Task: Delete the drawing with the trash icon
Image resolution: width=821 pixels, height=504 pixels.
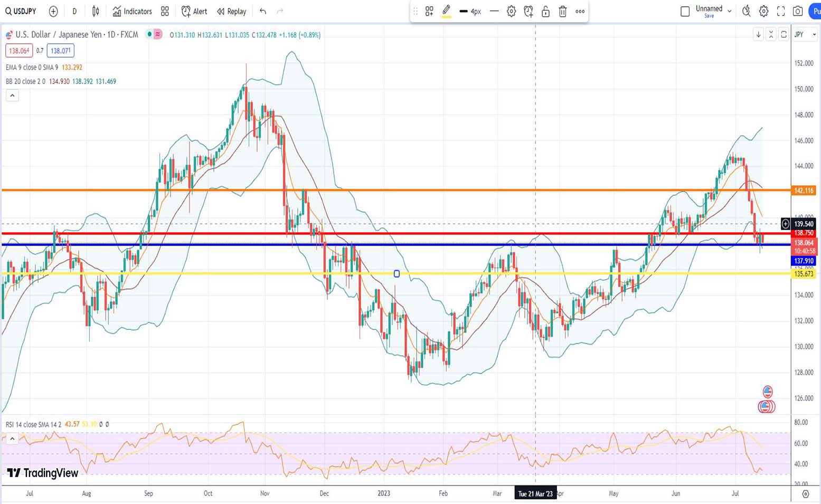Action: (x=563, y=11)
